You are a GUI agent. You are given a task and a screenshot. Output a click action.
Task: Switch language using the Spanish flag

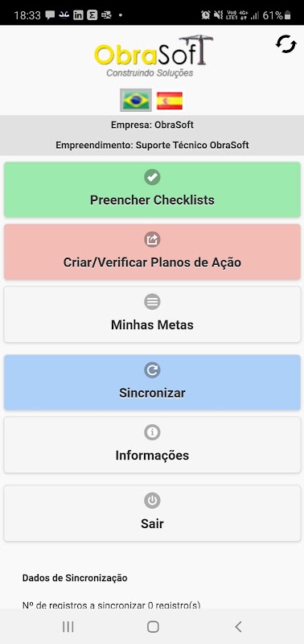coord(170,101)
